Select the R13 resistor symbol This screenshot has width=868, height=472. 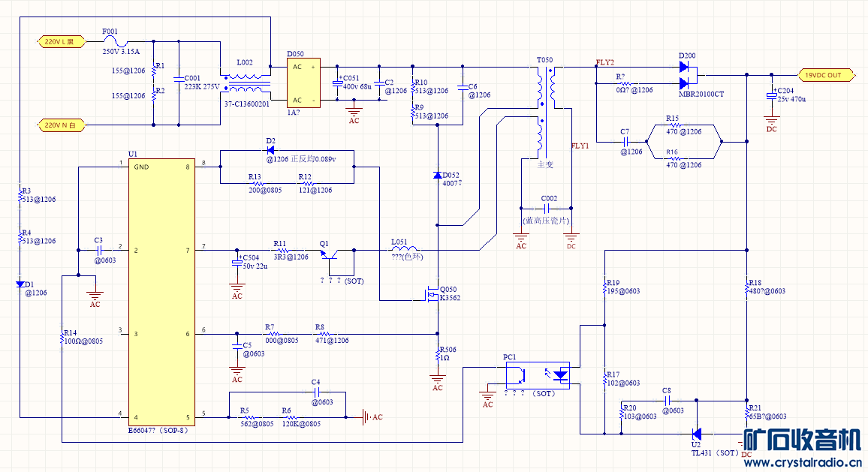click(x=258, y=184)
